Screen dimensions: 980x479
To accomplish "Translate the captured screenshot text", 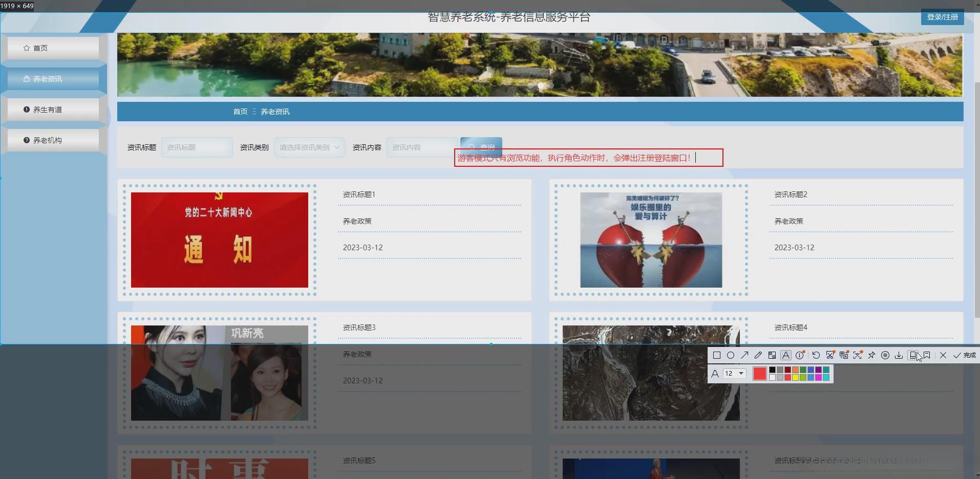I will click(x=844, y=355).
